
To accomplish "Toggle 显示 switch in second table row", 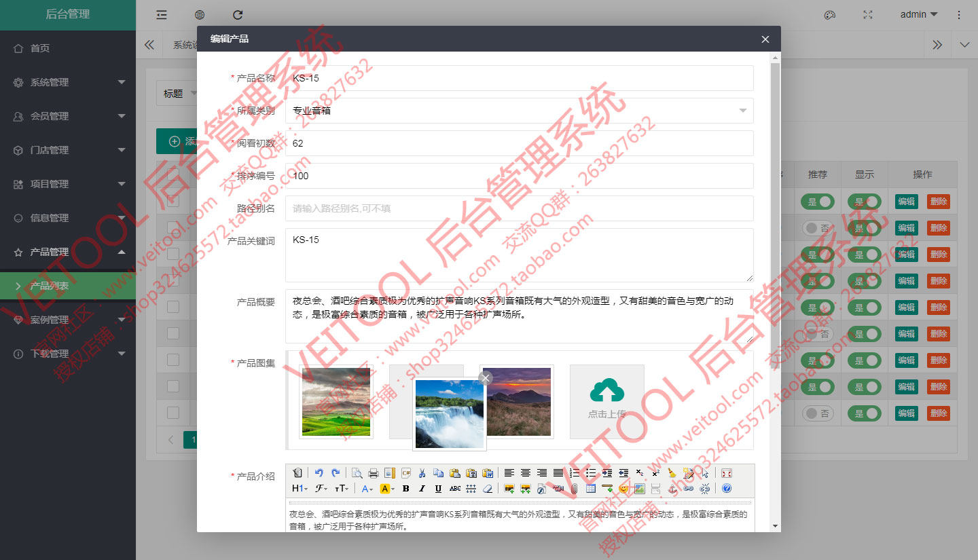I will (865, 228).
